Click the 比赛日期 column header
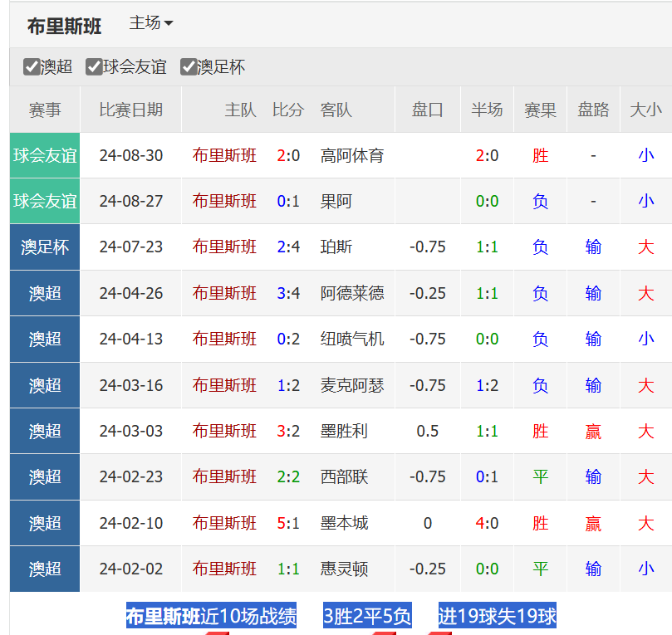Image resolution: width=672 pixels, height=635 pixels. tap(130, 110)
